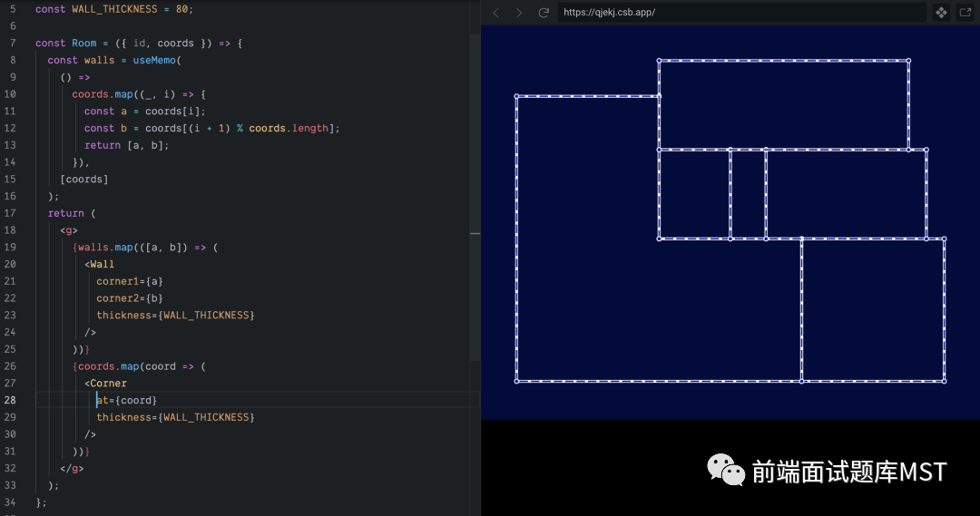Click the top-right corner node of the upper room
Image resolution: width=980 pixels, height=516 pixels.
pos(908,61)
